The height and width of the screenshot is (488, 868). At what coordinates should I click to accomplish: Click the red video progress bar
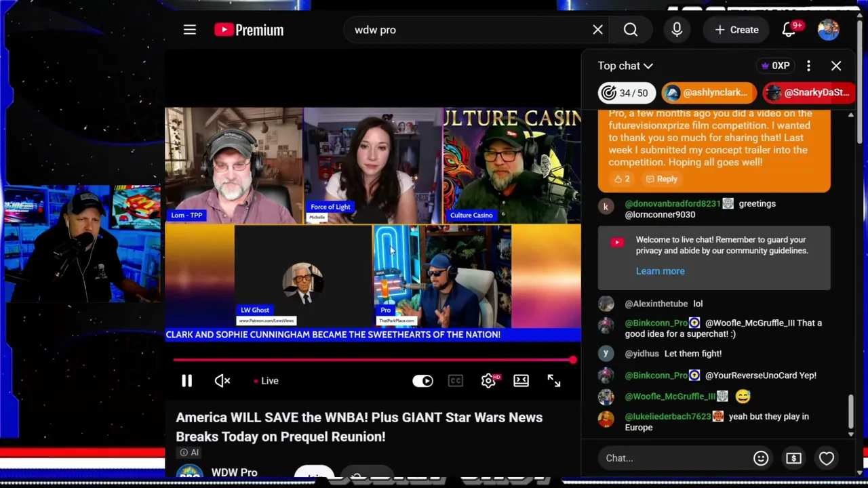click(x=373, y=360)
